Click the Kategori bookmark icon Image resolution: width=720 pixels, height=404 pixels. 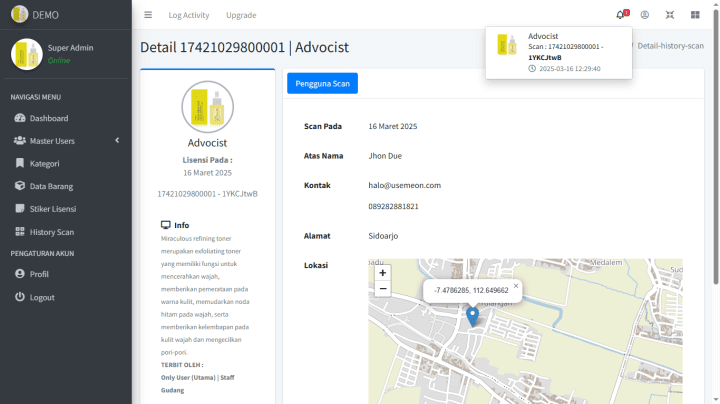(20, 163)
